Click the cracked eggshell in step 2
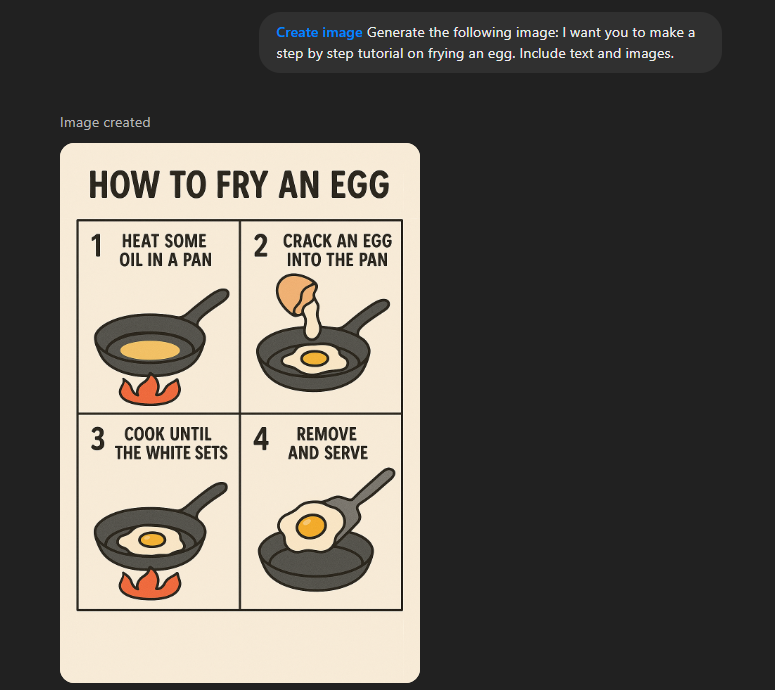The image size is (775, 690). [x=294, y=296]
